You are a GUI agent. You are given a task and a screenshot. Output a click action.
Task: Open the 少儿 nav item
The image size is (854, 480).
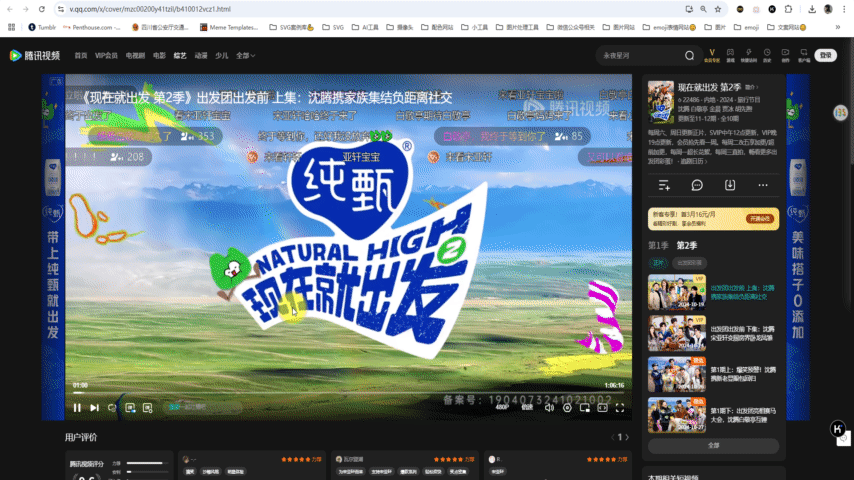(221, 56)
